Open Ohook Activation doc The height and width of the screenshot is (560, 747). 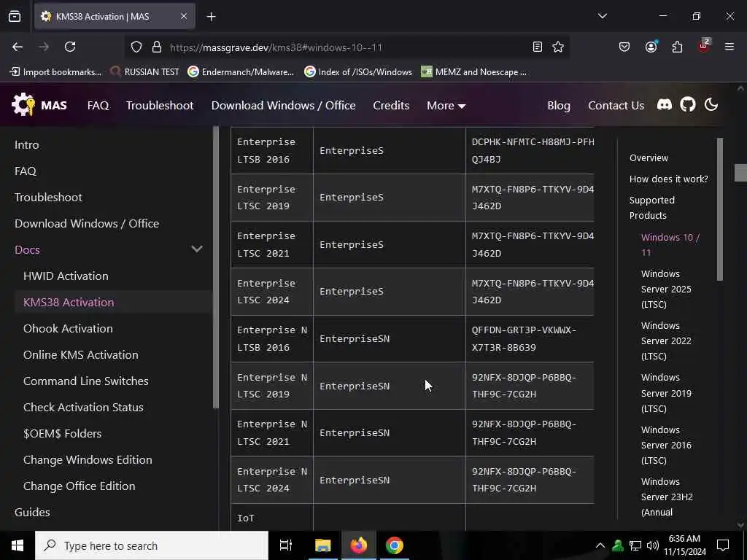point(68,328)
